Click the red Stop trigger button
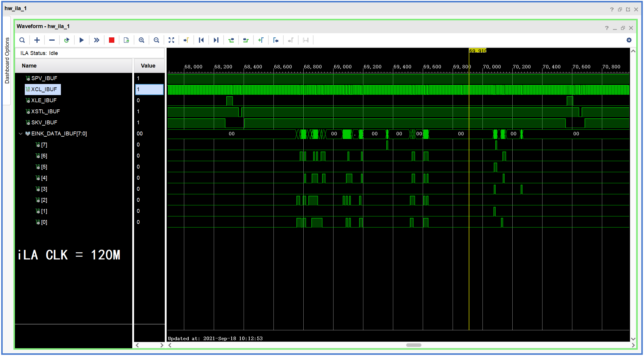644x356 pixels. click(x=112, y=40)
